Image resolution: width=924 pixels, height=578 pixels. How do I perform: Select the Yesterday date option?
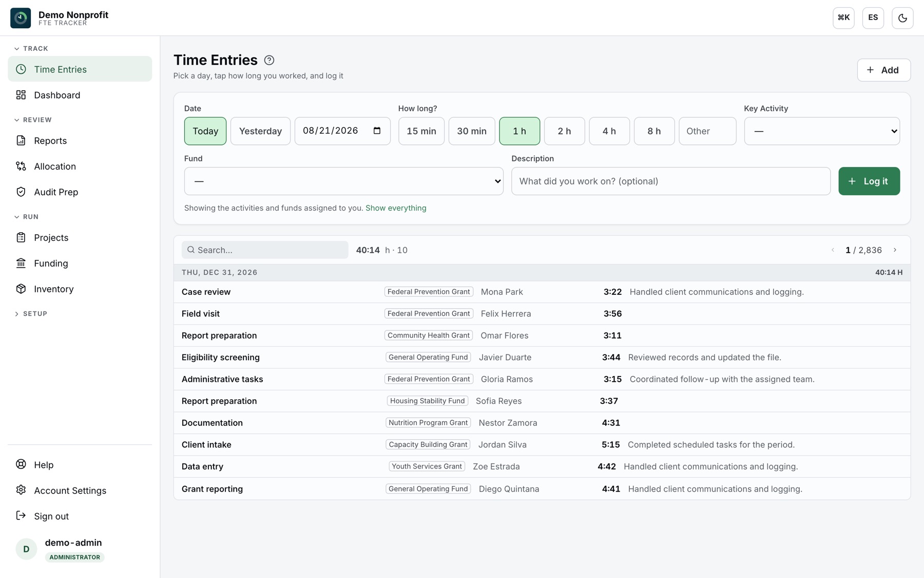(260, 131)
